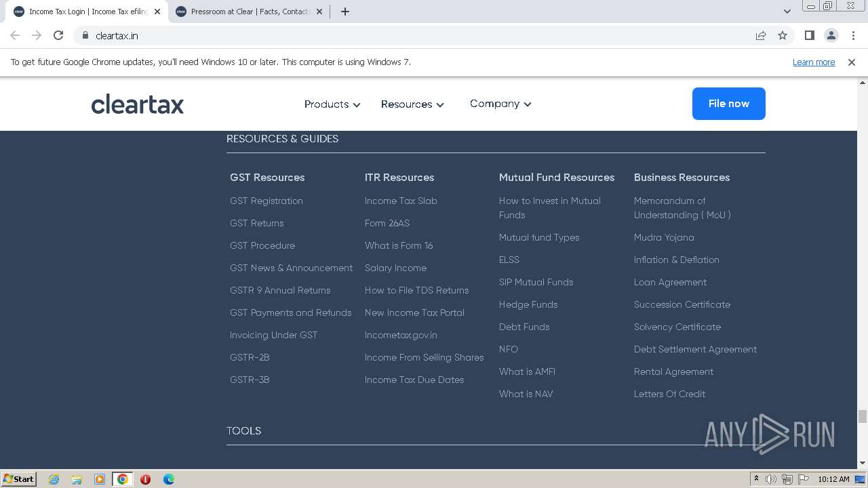The width and height of the screenshot is (868, 488).
Task: Reload the cleartax.in page
Action: 58,35
